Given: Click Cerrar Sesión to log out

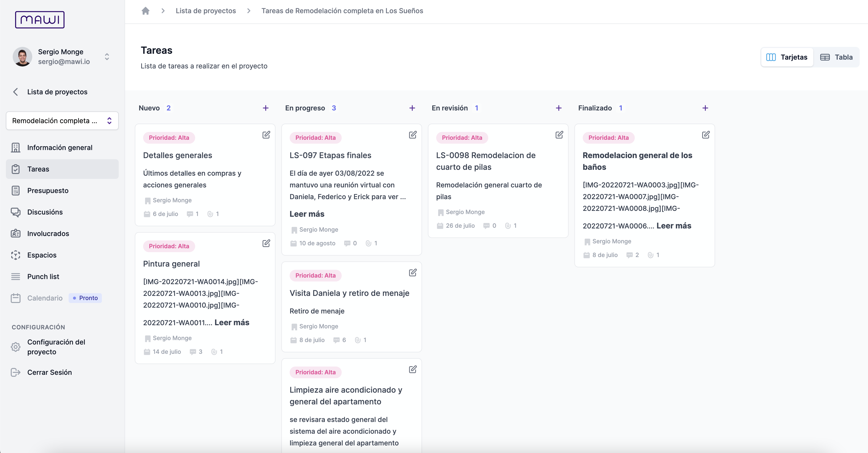Looking at the screenshot, I should pyautogui.click(x=49, y=372).
